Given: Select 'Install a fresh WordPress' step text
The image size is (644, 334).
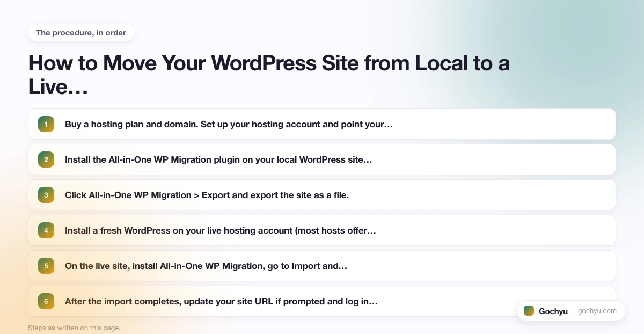Looking at the screenshot, I should 220,230.
